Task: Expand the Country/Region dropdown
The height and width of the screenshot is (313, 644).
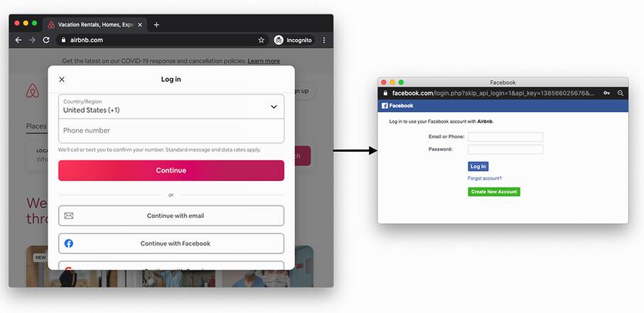Action: pyautogui.click(x=171, y=106)
